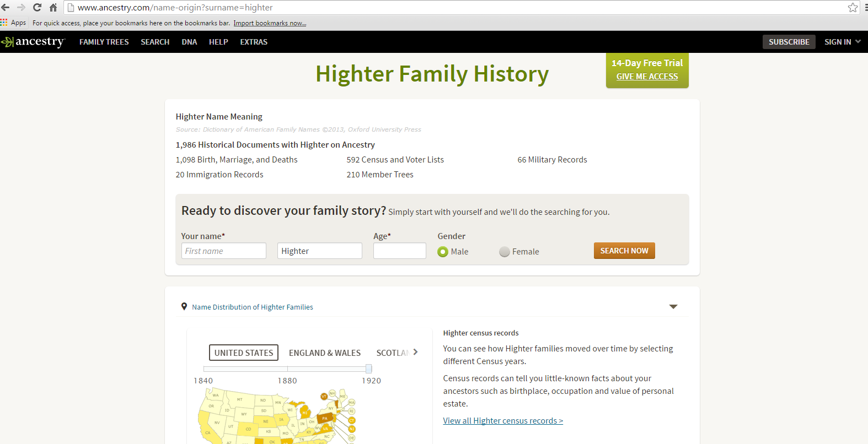Open View all Highter census records link
Image resolution: width=868 pixels, height=444 pixels.
tap(503, 421)
